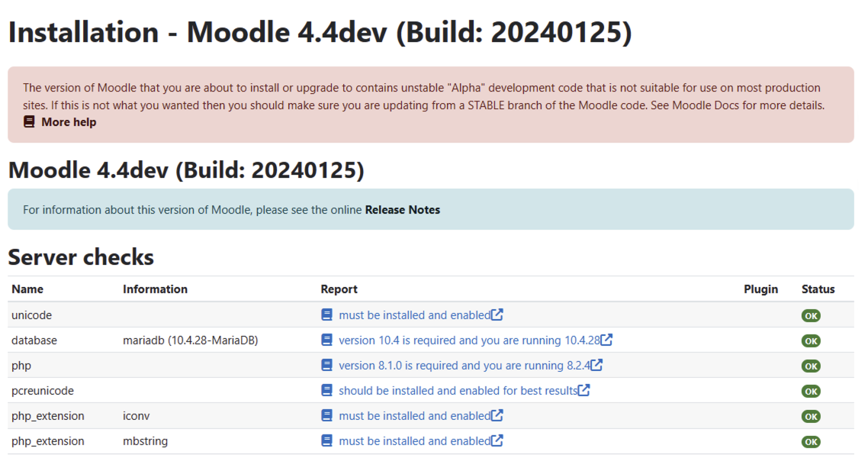Screen dimensions: 868x455
Task: Select the 'database' name cell
Action: point(34,340)
